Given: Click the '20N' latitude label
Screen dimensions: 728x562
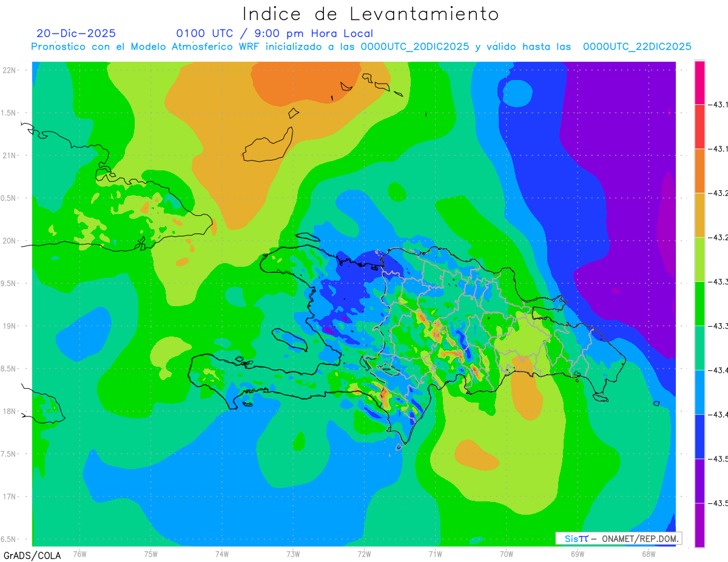Looking at the screenshot, I should [x=10, y=241].
